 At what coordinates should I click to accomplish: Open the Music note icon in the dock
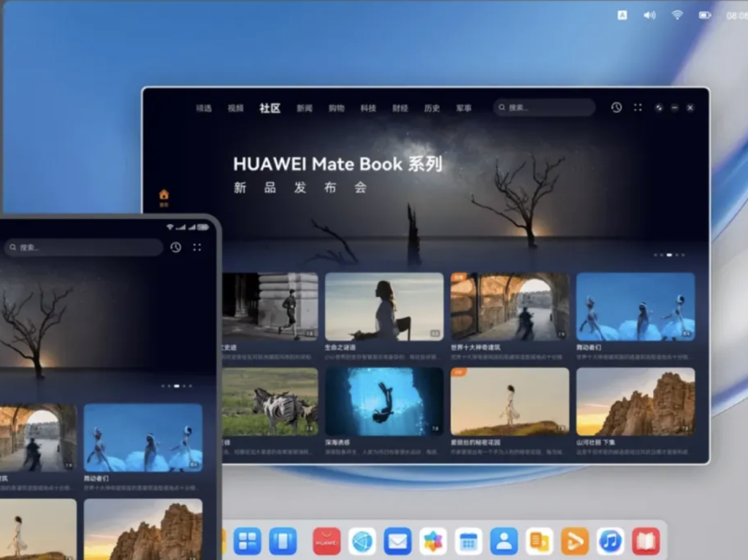click(x=610, y=542)
